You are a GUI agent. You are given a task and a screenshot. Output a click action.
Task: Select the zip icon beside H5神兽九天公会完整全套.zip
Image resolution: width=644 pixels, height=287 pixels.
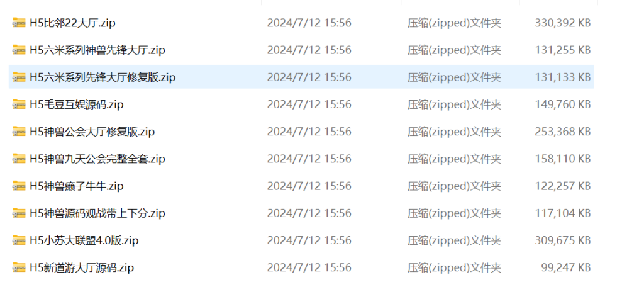[19, 159]
